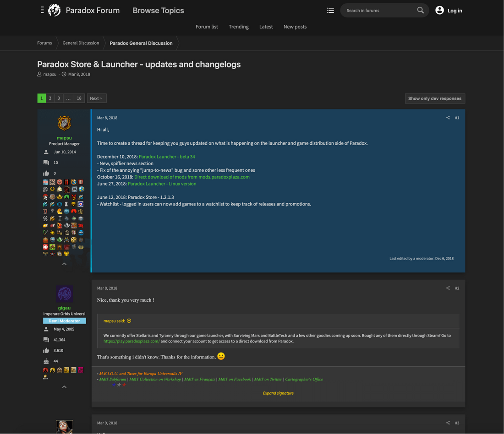504x434 pixels.
Task: Expand gigau's signature
Action: 278,393
